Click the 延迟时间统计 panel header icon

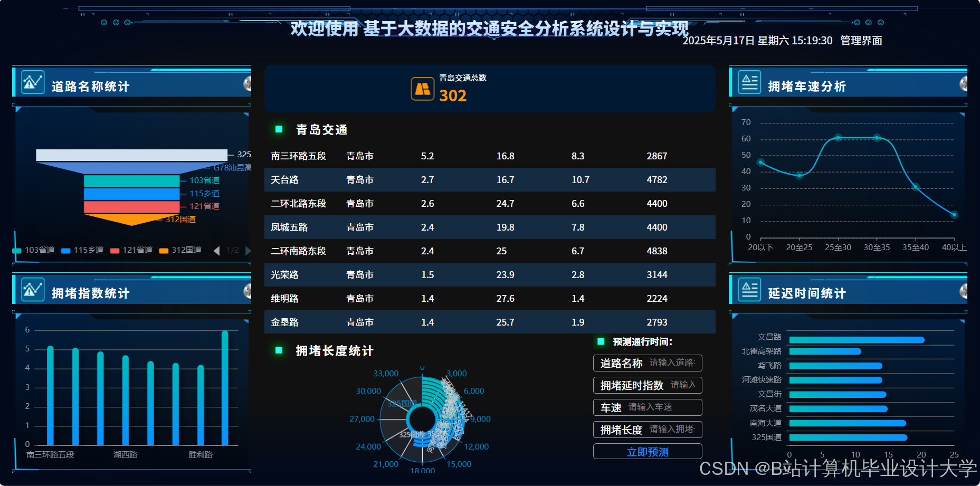point(749,289)
